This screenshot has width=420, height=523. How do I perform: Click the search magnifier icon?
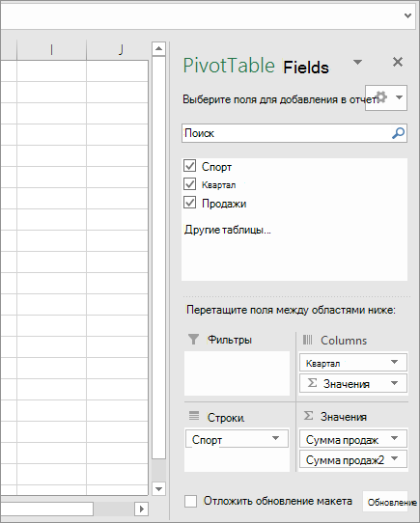(398, 133)
